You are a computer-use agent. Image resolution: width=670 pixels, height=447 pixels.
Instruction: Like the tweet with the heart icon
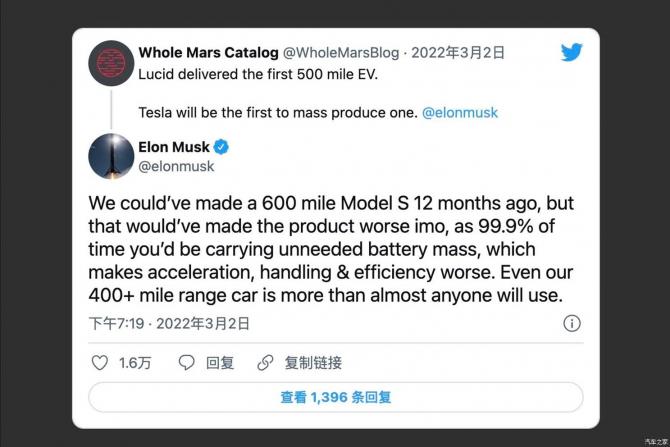coord(99,362)
